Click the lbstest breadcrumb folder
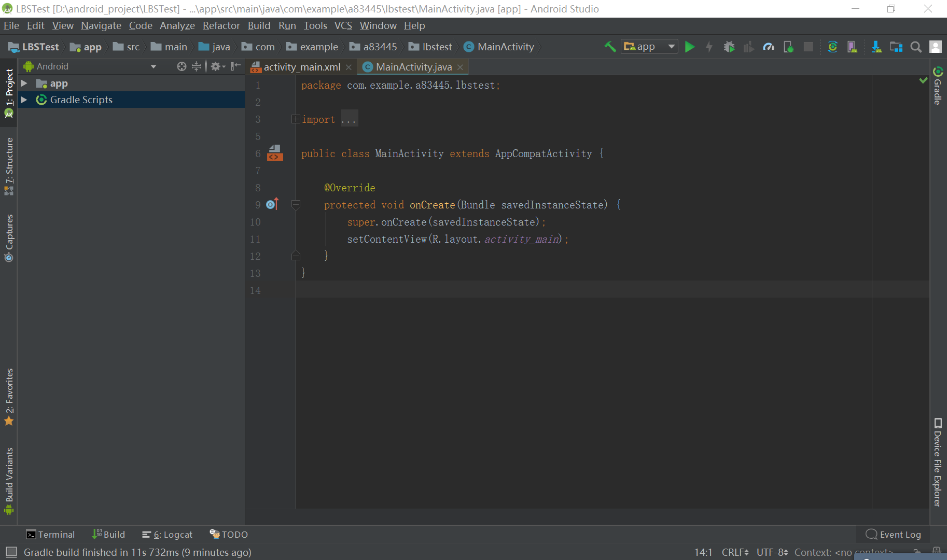 tap(430, 47)
